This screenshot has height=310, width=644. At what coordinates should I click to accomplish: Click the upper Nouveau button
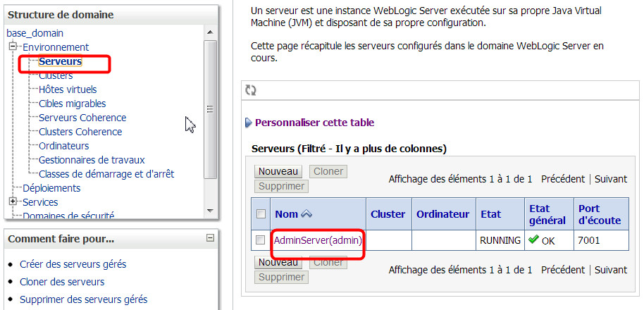[278, 171]
